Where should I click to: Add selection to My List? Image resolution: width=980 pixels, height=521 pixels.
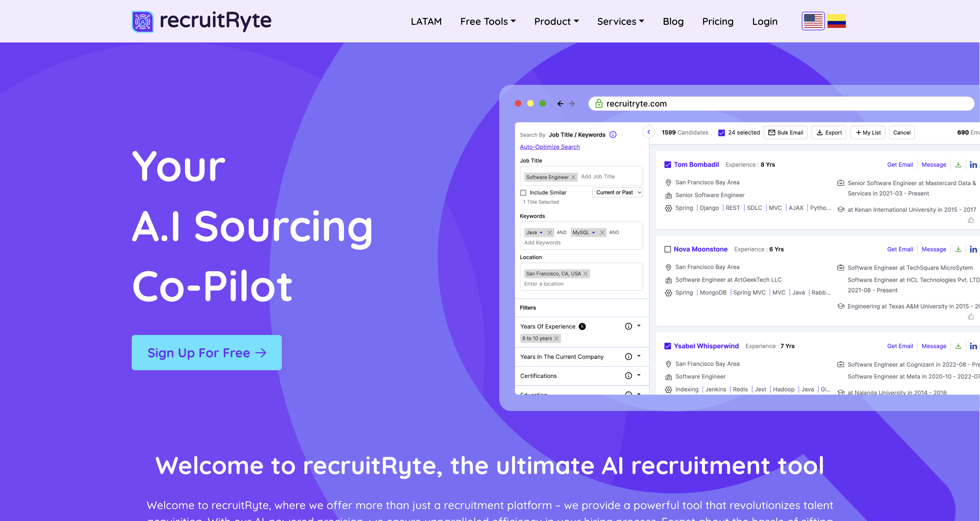pos(868,132)
